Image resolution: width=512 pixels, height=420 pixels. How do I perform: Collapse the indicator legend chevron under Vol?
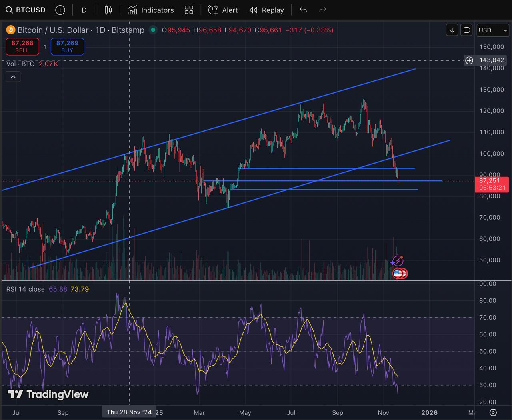click(x=13, y=77)
